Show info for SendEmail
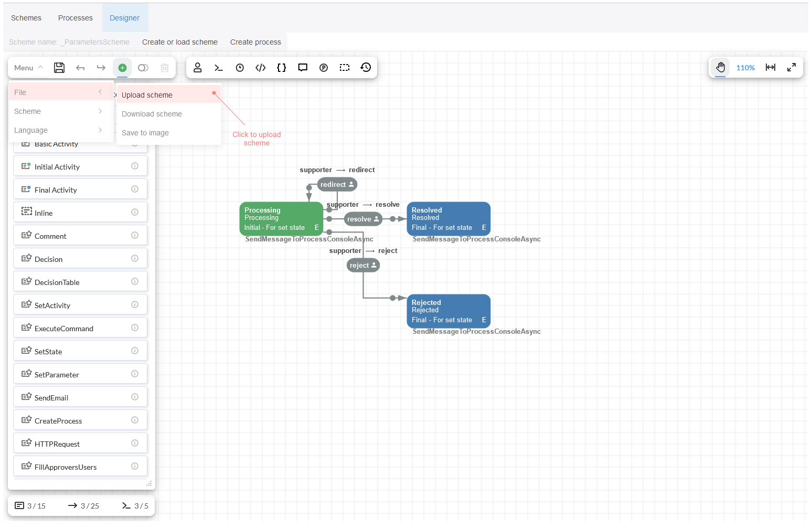This screenshot has width=812, height=528. coord(135,397)
